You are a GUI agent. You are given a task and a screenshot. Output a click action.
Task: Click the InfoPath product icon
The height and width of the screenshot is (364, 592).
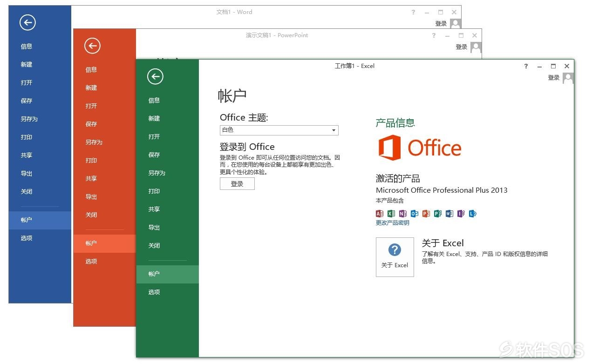[x=461, y=214]
